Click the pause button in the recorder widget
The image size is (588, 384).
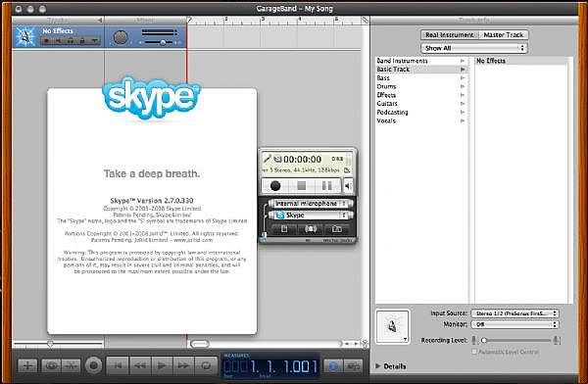pos(327,185)
